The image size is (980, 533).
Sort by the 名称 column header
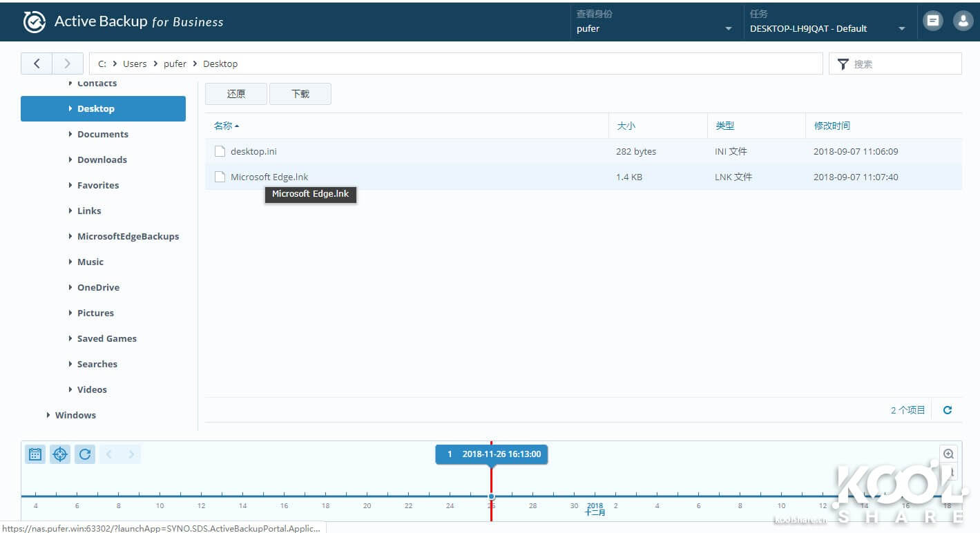click(x=224, y=126)
